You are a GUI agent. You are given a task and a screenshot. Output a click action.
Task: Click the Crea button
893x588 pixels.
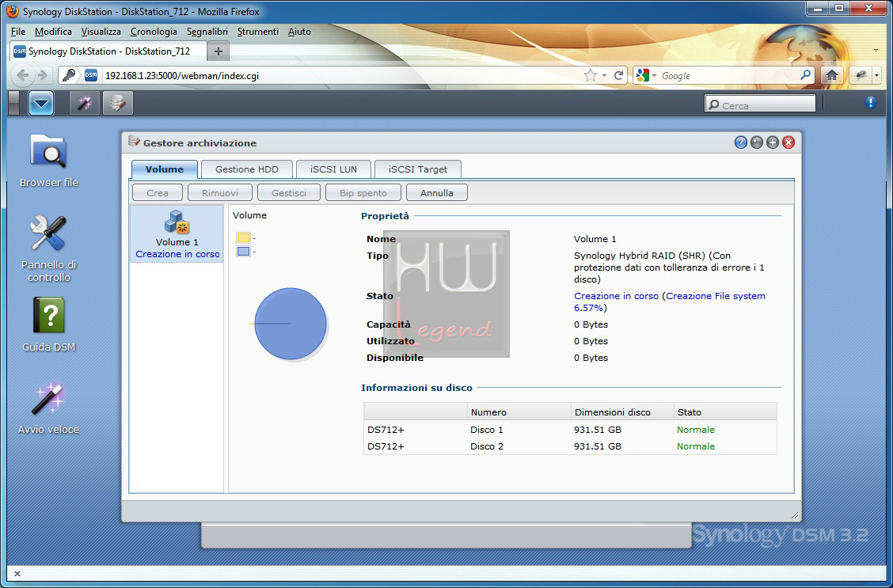(x=158, y=193)
